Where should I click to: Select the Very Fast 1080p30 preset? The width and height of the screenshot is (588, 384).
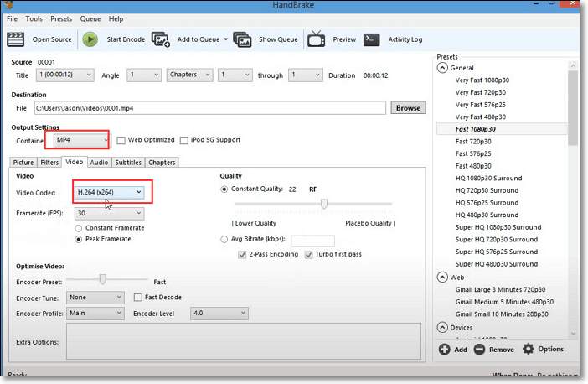(x=482, y=80)
